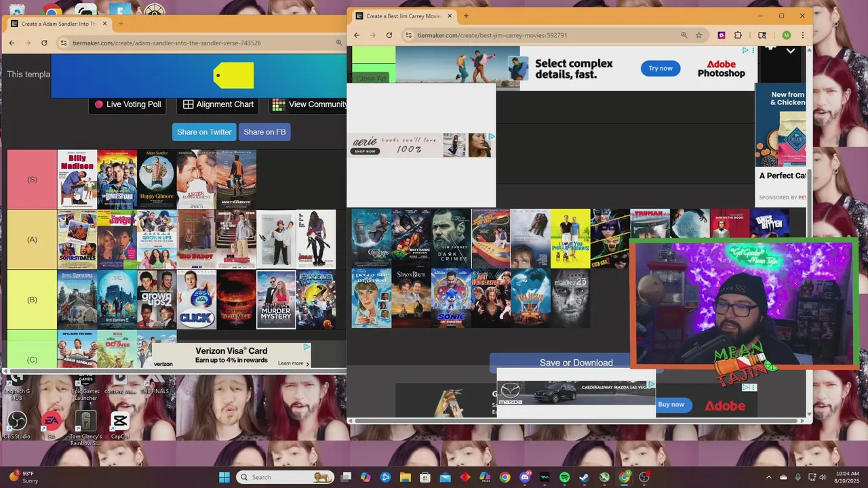This screenshot has width=868, height=488.
Task: Click Live Voting Poll button
Action: (x=127, y=104)
